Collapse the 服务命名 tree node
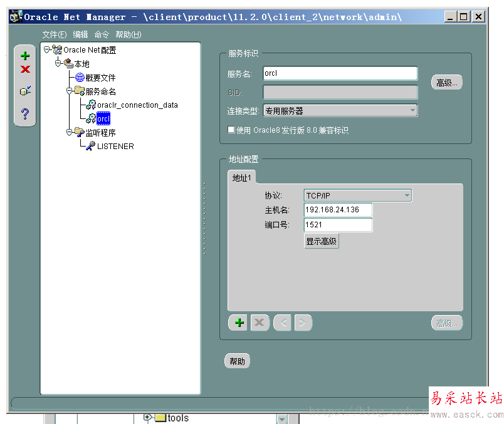 click(x=69, y=91)
